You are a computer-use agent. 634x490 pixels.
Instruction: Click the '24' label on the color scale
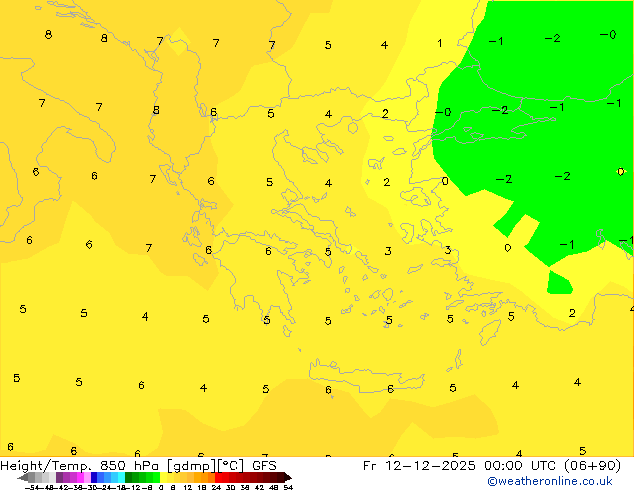click(216, 487)
